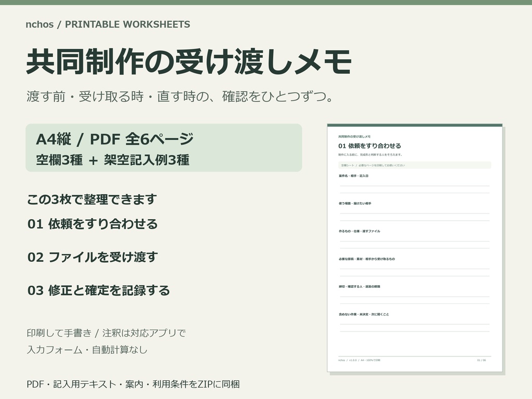The height and width of the screenshot is (399, 532).
Task: Click the heading 'この3枚で整理できます'
Action: [x=92, y=199]
